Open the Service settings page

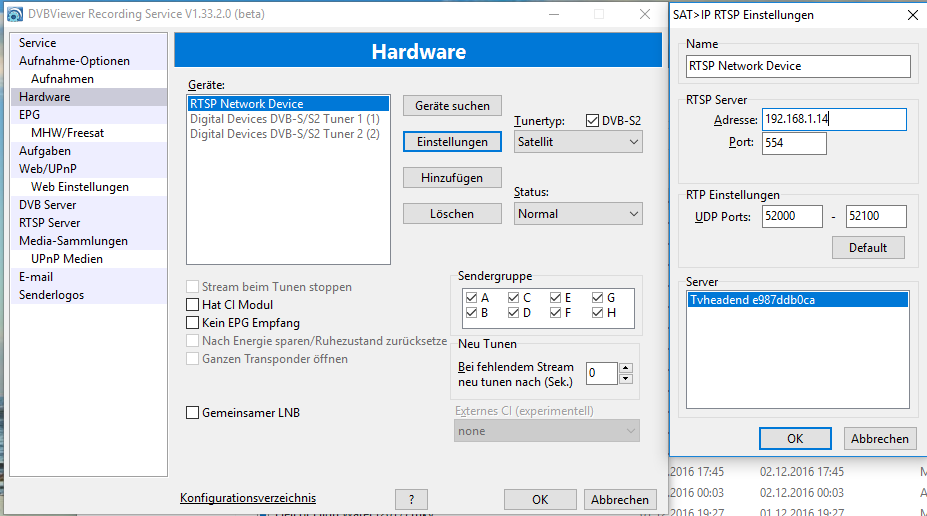[x=89, y=43]
